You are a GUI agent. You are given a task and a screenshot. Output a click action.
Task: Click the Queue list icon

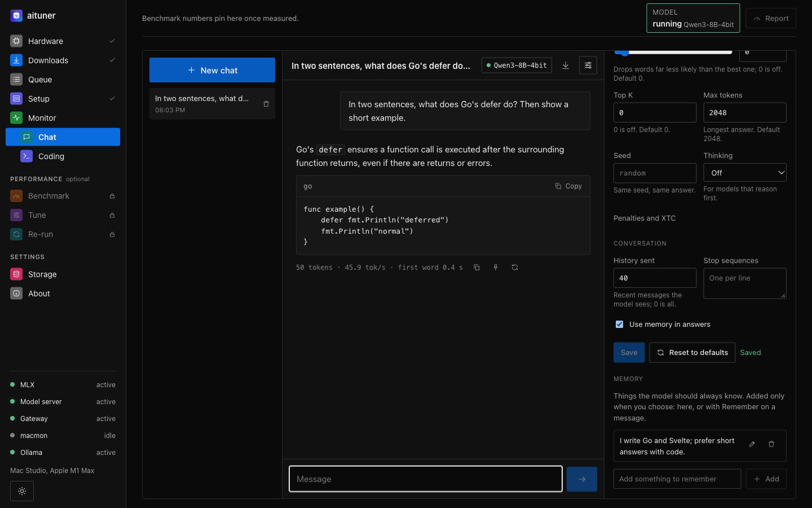16,80
